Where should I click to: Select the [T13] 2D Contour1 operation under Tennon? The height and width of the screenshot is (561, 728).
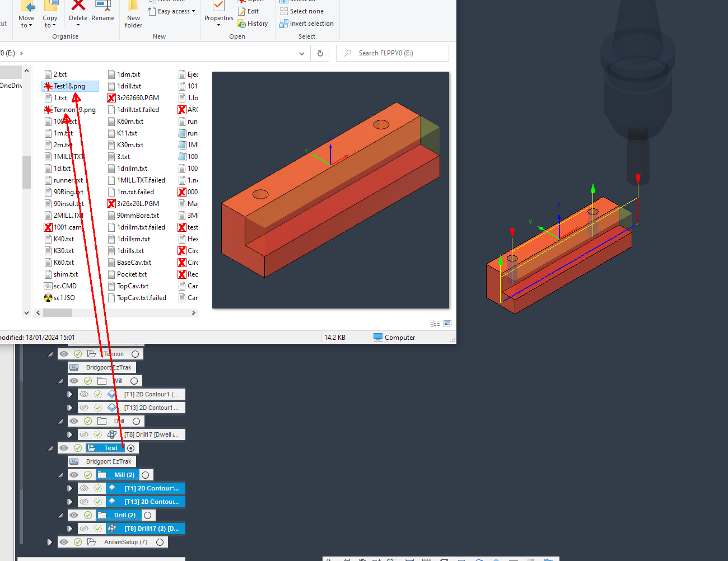[146, 408]
